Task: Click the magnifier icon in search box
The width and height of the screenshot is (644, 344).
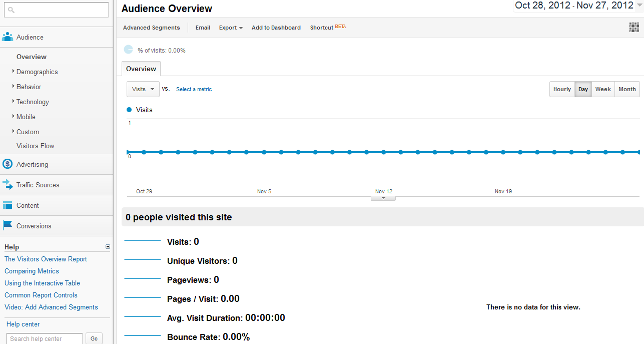Action: click(x=12, y=10)
